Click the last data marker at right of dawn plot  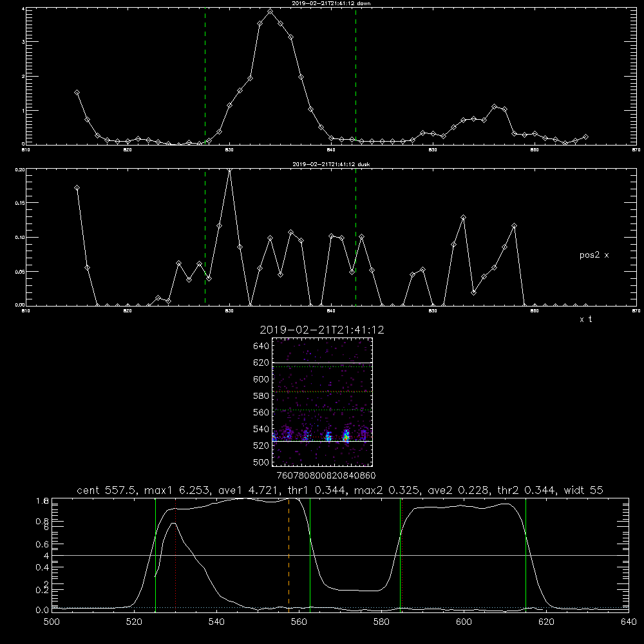point(585,137)
